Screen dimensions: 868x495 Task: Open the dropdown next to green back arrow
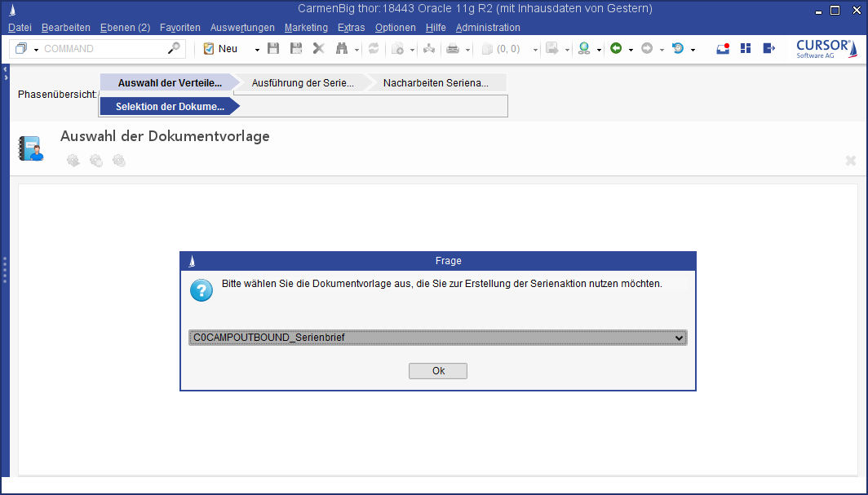click(631, 50)
